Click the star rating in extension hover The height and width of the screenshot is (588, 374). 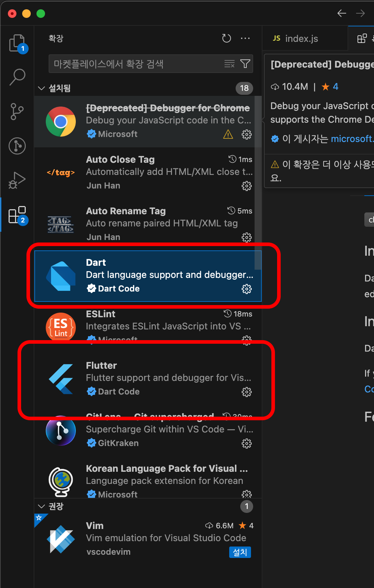tap(330, 87)
